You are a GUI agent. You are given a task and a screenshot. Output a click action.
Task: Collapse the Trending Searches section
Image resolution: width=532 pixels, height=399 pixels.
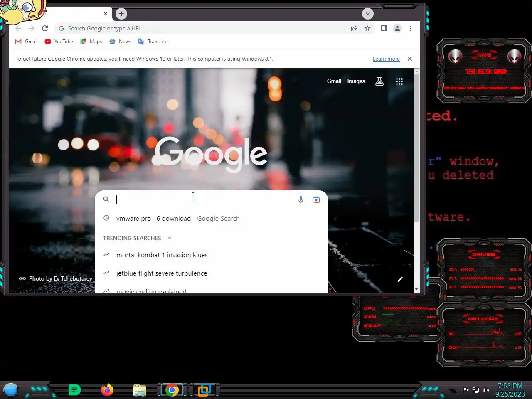pos(170,238)
